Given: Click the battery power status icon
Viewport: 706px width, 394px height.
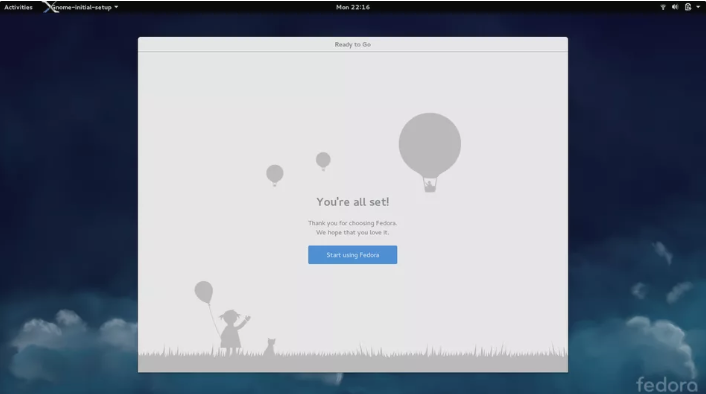Looking at the screenshot, I should [x=688, y=7].
